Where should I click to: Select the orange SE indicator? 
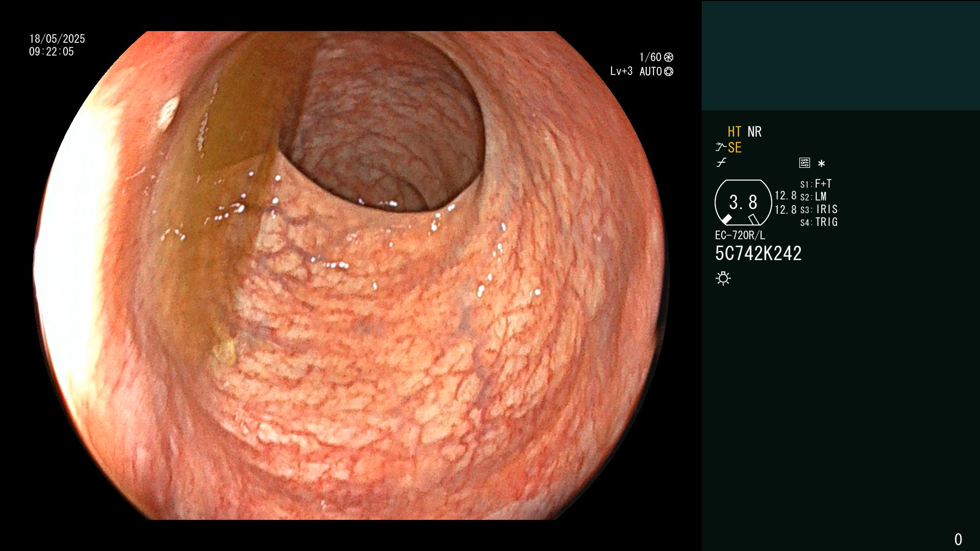click(x=734, y=147)
